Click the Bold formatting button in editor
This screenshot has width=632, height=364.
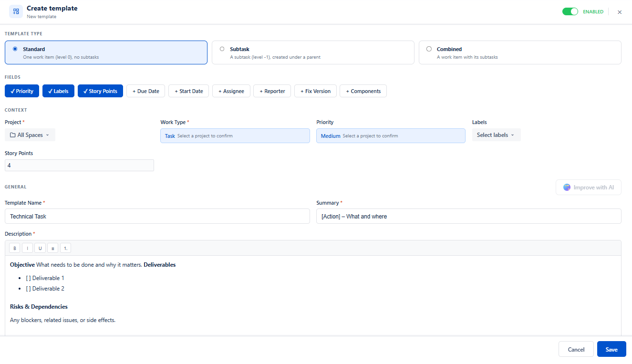(15, 248)
